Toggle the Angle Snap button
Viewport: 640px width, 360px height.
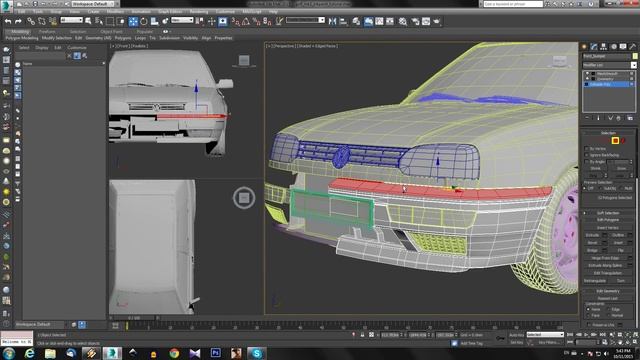246,21
